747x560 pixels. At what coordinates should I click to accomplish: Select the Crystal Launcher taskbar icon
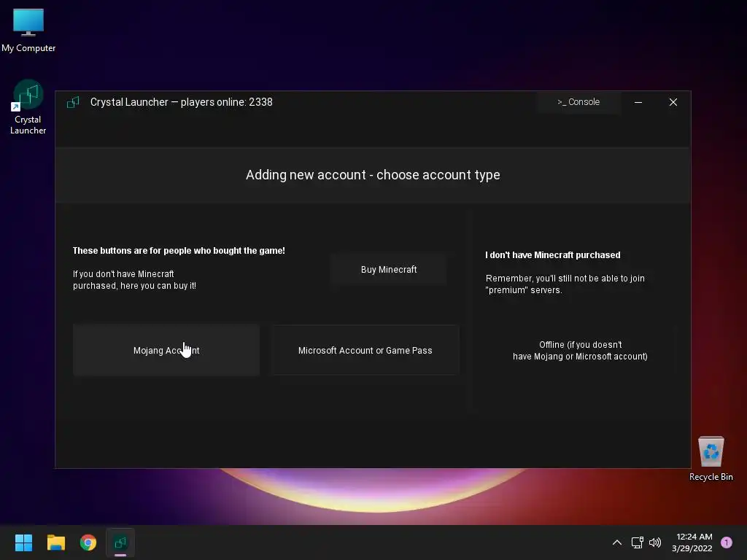120,542
